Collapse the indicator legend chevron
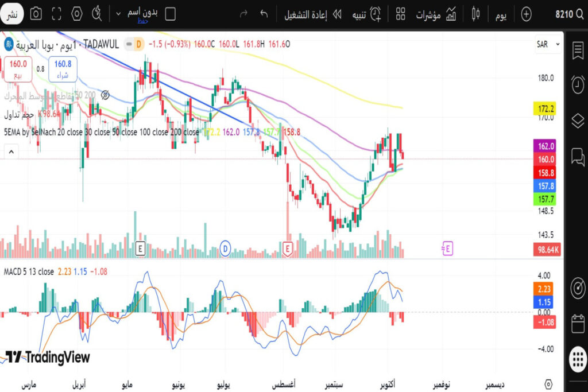 (10, 152)
